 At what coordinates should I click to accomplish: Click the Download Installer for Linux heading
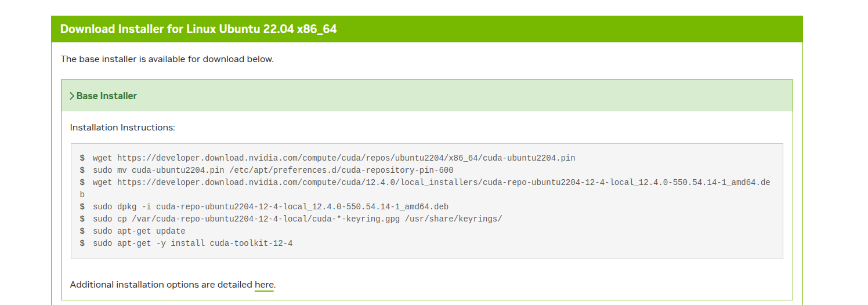[x=198, y=29]
